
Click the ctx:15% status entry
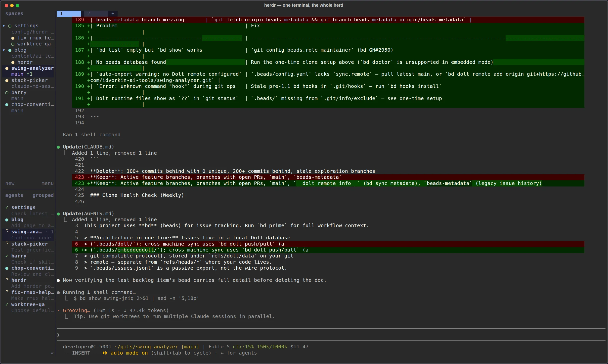(x=243, y=347)
